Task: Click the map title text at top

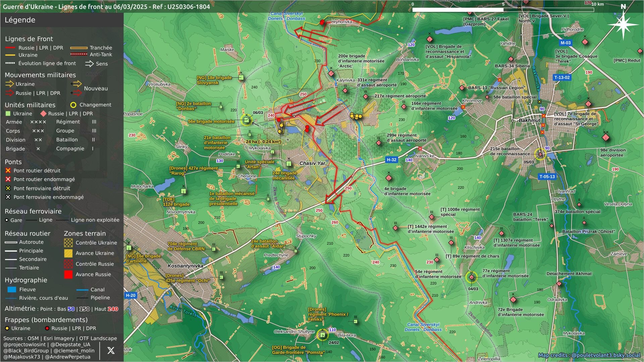Action: (106, 6)
